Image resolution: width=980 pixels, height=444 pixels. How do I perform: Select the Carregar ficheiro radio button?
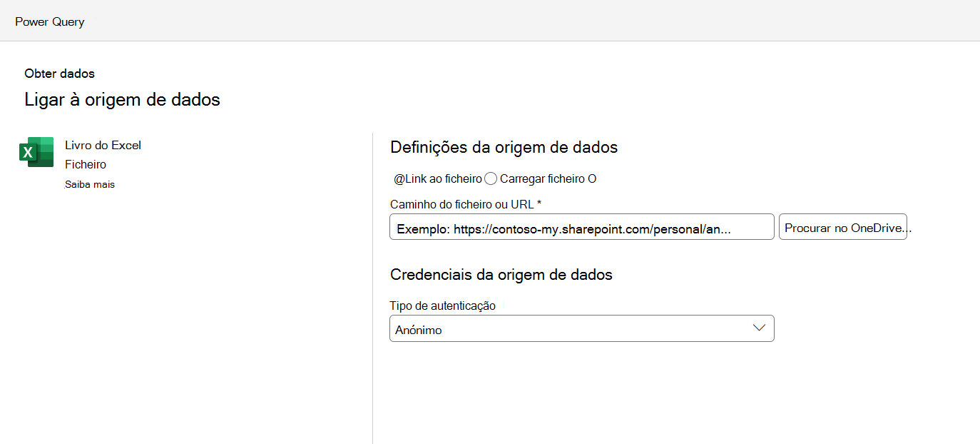click(x=491, y=178)
